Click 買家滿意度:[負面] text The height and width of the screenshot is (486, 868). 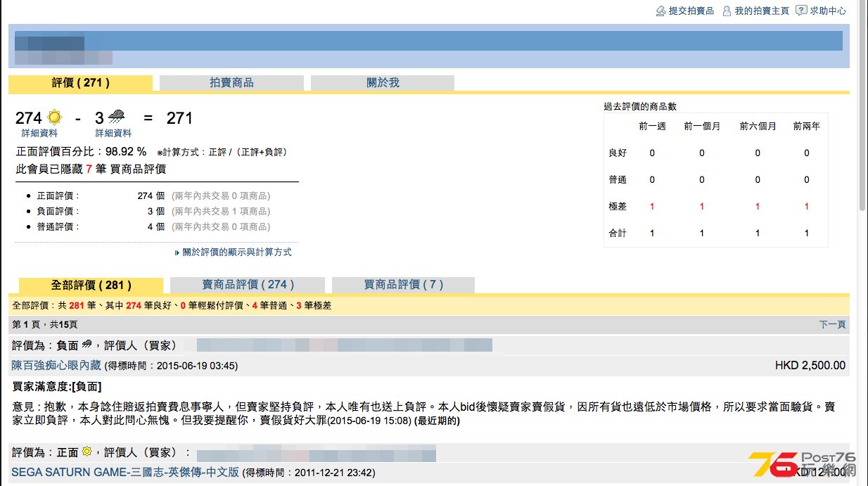[x=57, y=386]
